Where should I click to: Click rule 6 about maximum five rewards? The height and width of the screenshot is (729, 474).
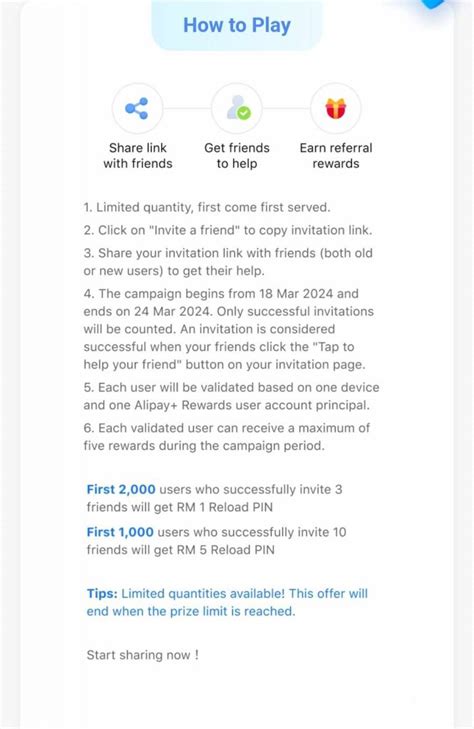(227, 437)
